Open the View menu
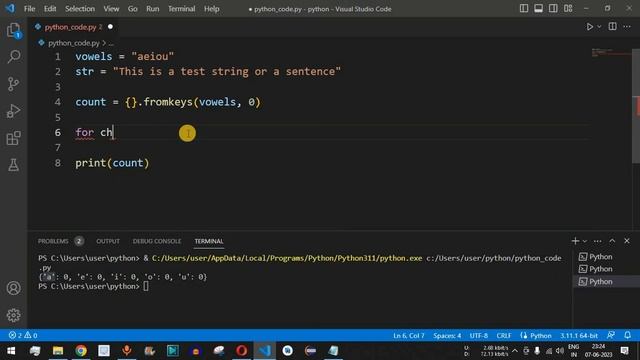The width and height of the screenshot is (640, 360). pos(111,9)
